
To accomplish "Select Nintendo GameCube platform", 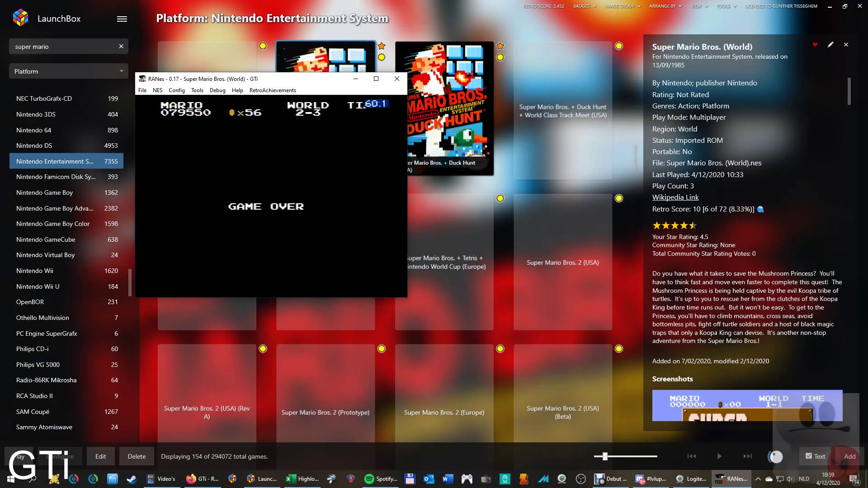I will pyautogui.click(x=66, y=239).
